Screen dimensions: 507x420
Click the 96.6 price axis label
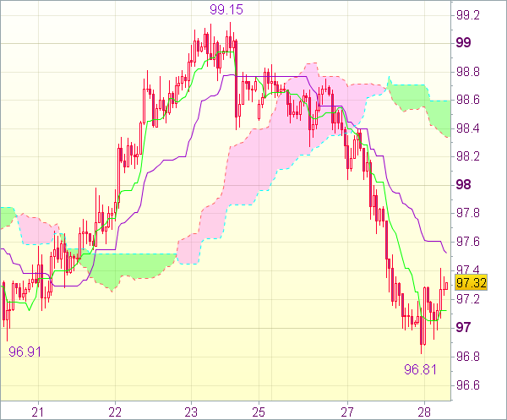[467, 385]
